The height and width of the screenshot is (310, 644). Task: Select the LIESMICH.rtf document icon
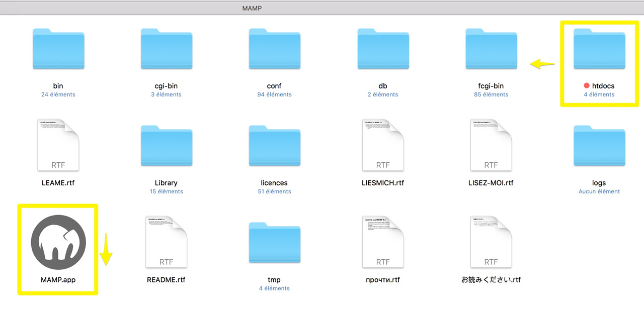point(383,146)
